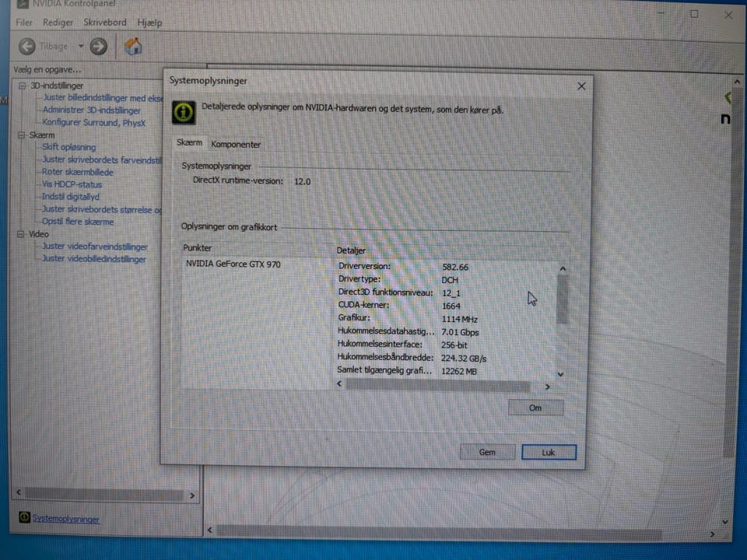Select the CUDA-kerner value 1664

451,306
